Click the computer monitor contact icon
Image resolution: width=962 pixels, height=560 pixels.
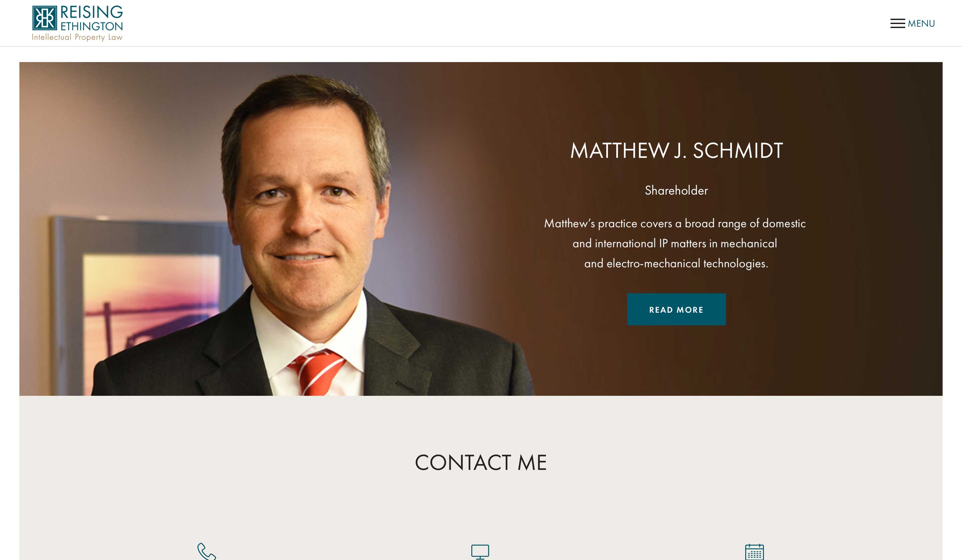pos(480,552)
